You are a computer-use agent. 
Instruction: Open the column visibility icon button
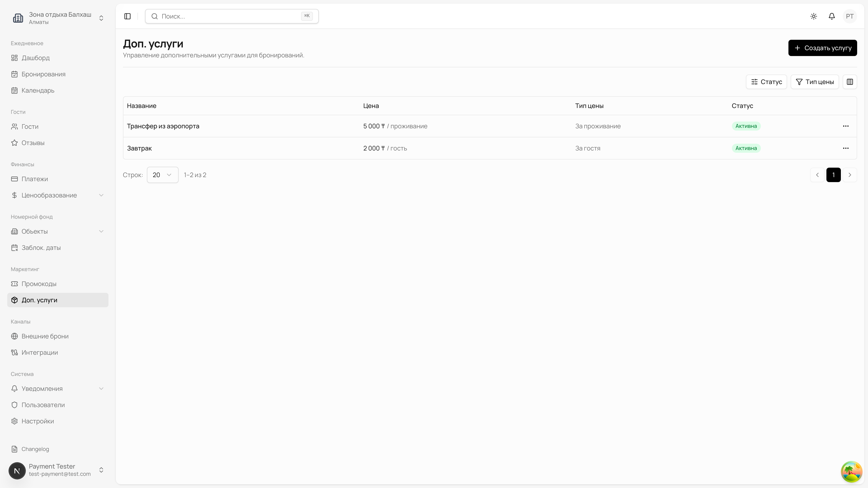click(x=849, y=82)
